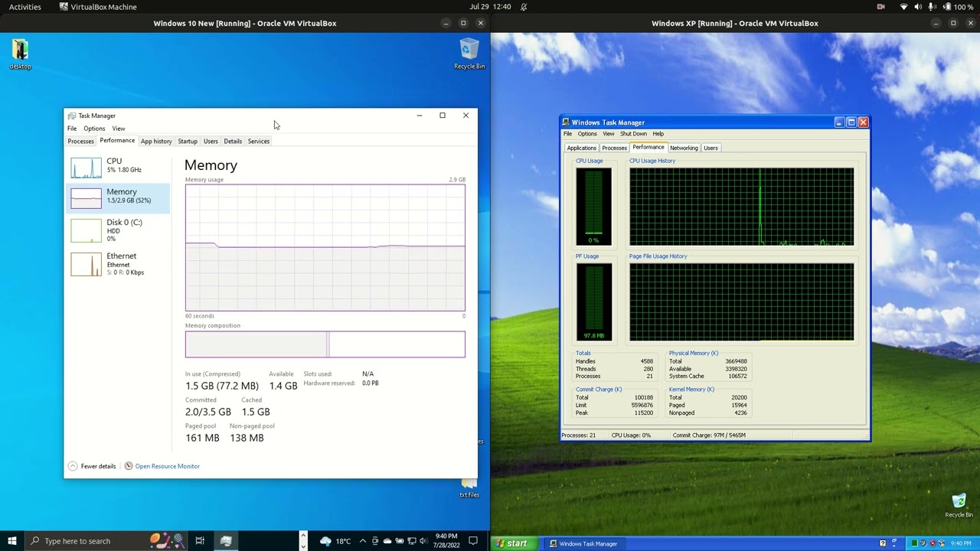The image size is (980, 551).
Task: Click the Ubuntu volume indicator icon
Action: (x=918, y=7)
